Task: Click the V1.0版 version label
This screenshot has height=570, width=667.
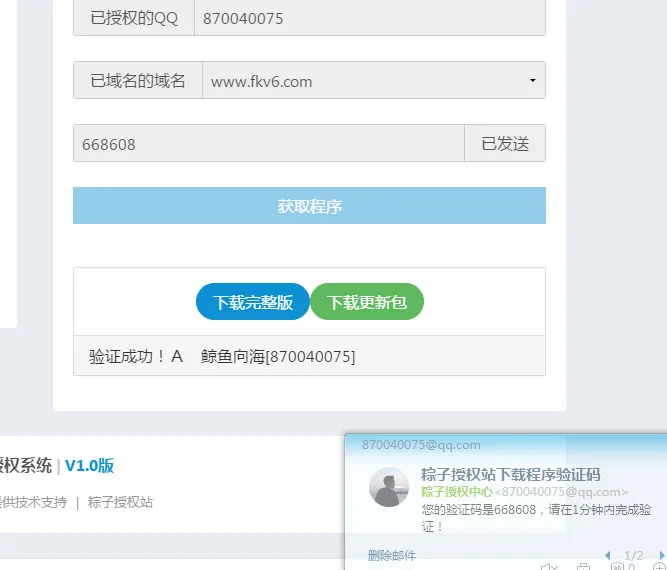Action: 89,465
